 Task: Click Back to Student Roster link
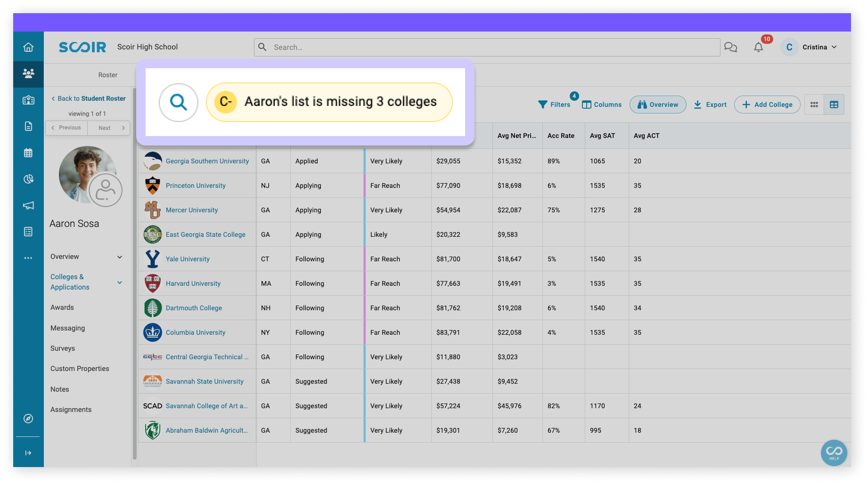click(89, 98)
